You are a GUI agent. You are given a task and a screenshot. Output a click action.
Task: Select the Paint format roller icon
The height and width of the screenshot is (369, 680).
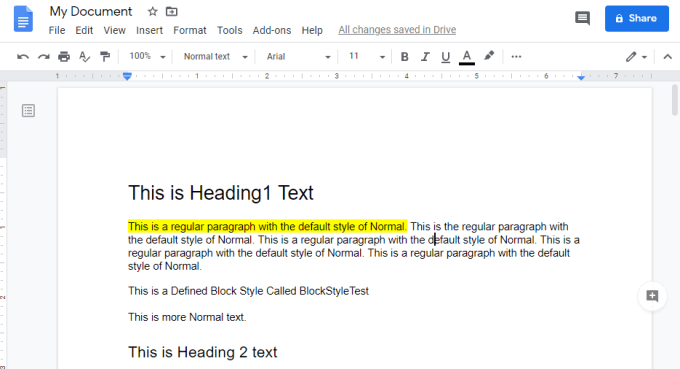click(105, 56)
